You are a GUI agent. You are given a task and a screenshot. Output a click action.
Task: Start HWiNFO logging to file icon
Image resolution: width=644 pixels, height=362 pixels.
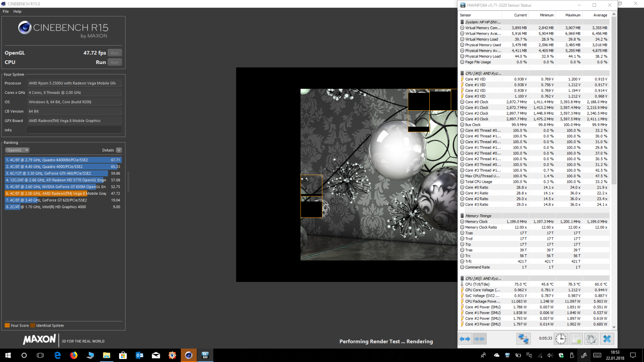pyautogui.click(x=576, y=339)
